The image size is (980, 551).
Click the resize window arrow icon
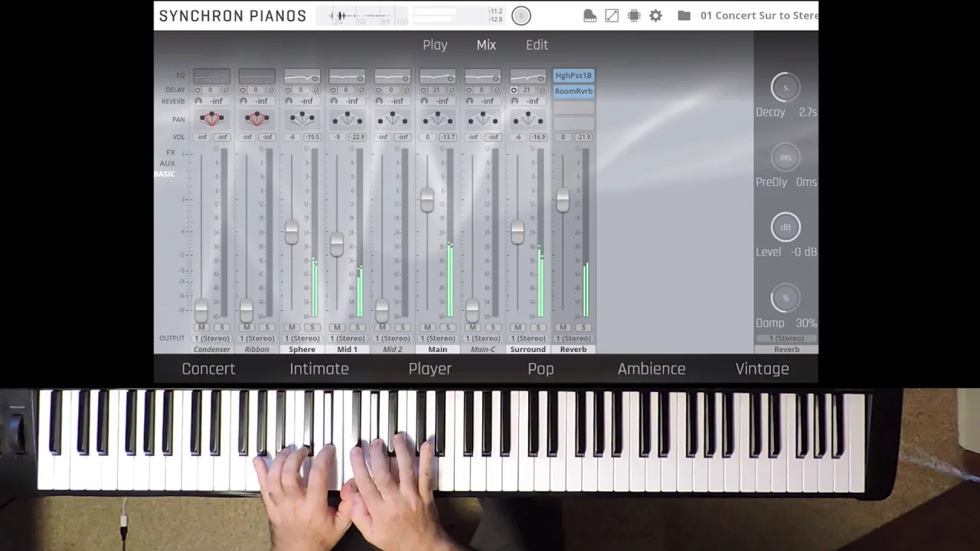[612, 15]
